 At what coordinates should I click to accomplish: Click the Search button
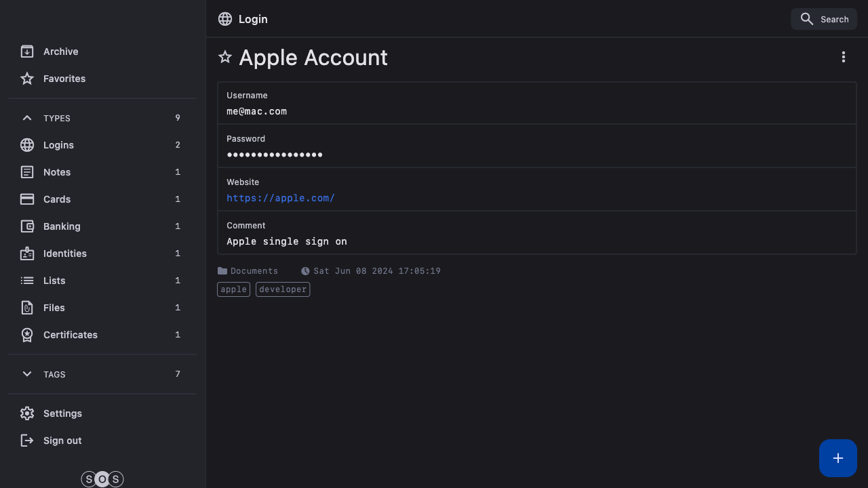click(x=824, y=19)
